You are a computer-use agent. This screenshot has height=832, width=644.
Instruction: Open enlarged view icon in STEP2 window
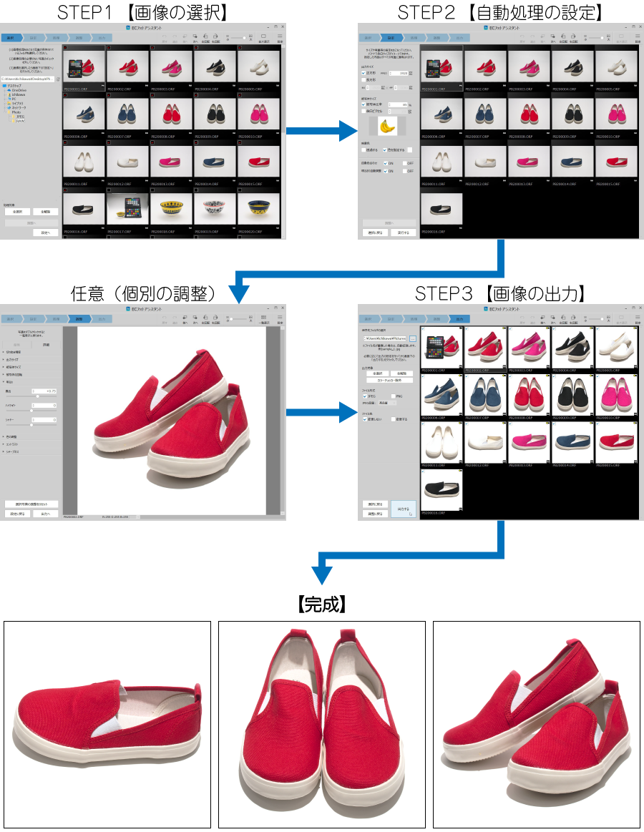pyautogui.click(x=621, y=36)
